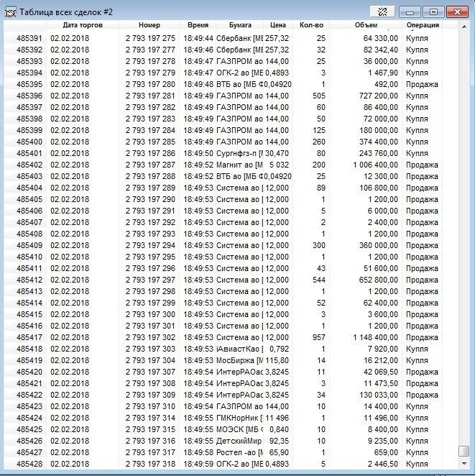Click volume 243 760,00
The width and height of the screenshot is (475, 476).
point(378,154)
